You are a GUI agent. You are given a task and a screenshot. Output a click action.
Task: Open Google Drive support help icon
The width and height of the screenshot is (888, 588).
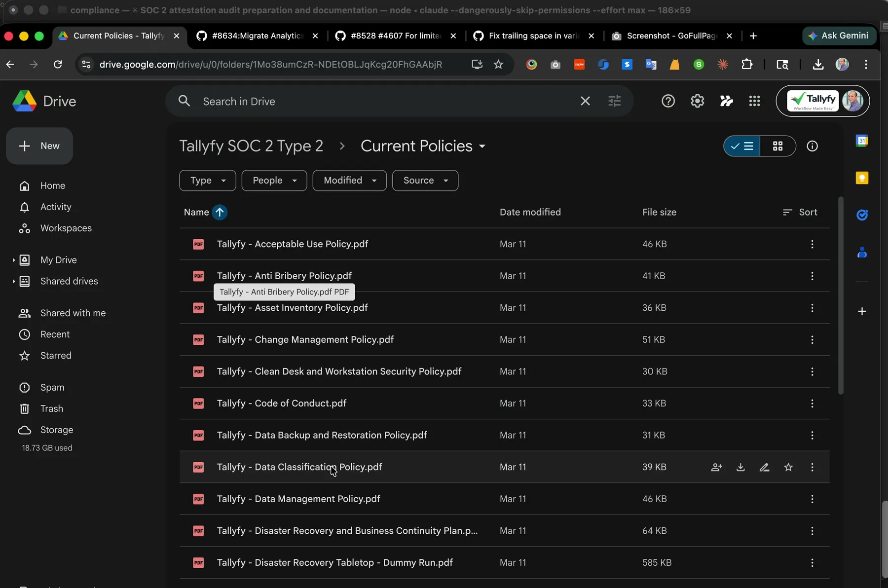click(668, 101)
